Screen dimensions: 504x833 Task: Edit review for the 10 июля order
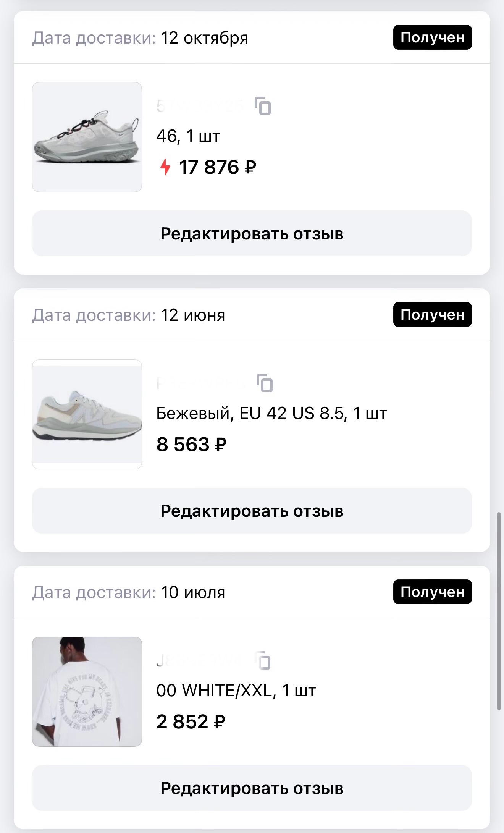252,788
